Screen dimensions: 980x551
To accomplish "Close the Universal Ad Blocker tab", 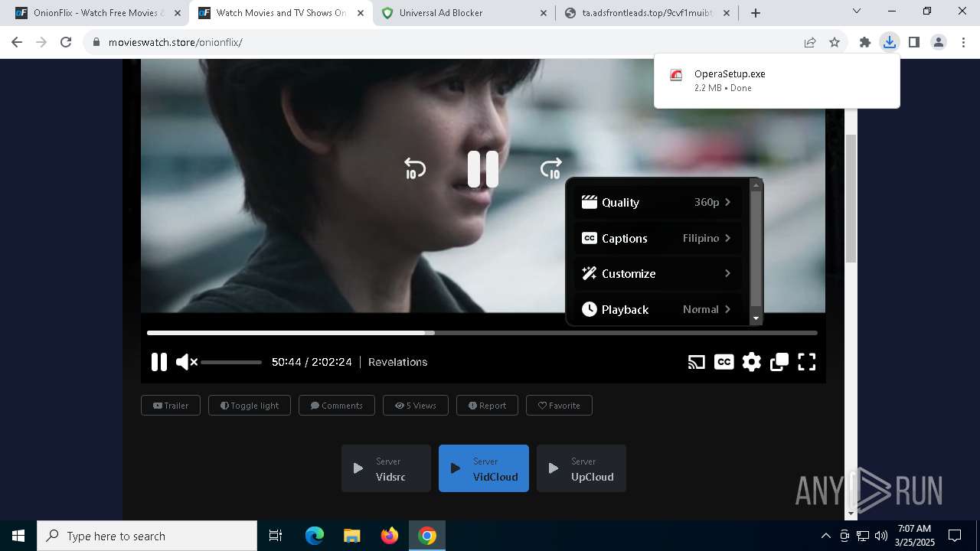I will (544, 13).
